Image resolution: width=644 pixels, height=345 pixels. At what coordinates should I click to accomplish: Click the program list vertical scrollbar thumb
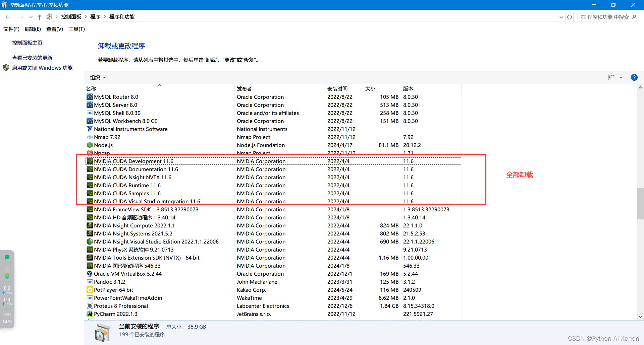pos(640,204)
